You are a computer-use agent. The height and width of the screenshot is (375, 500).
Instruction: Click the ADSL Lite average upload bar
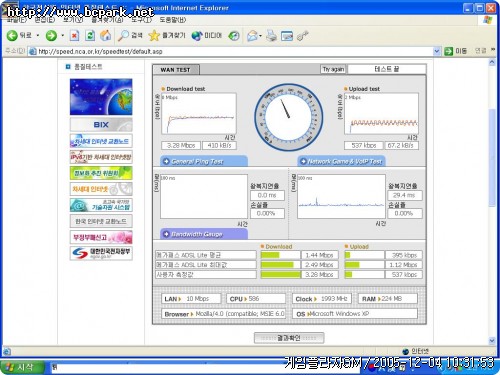pos(347,255)
